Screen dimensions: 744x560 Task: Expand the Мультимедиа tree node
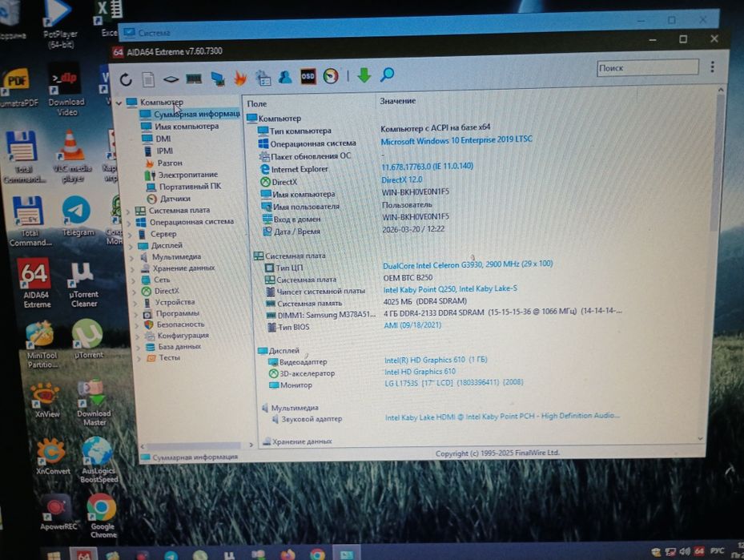[132, 258]
